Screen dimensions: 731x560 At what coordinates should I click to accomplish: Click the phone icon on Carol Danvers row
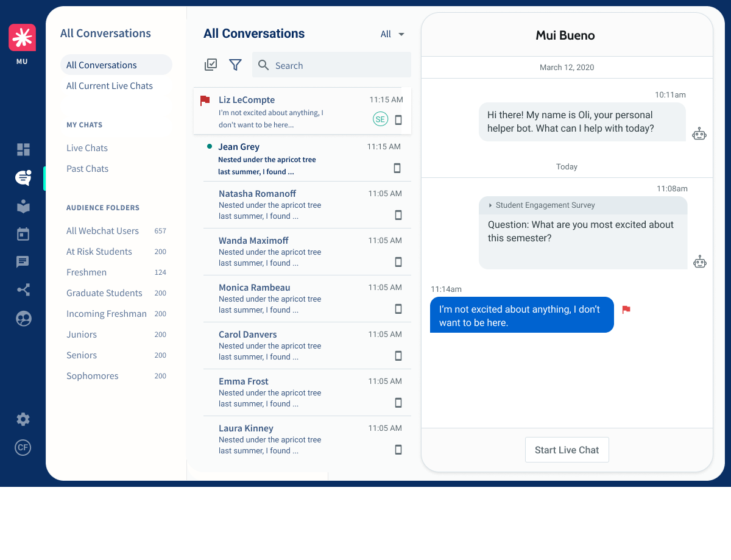(398, 356)
